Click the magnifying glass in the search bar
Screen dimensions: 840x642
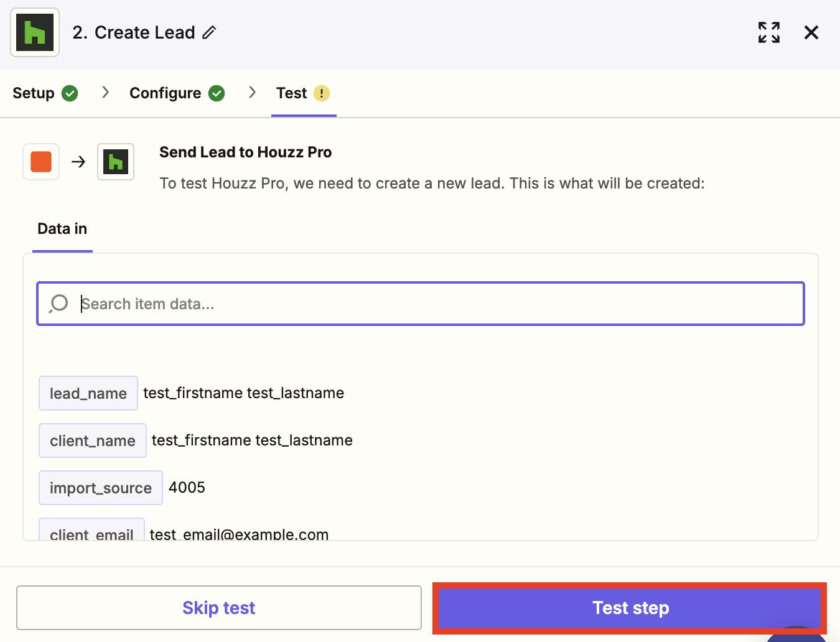coord(58,304)
